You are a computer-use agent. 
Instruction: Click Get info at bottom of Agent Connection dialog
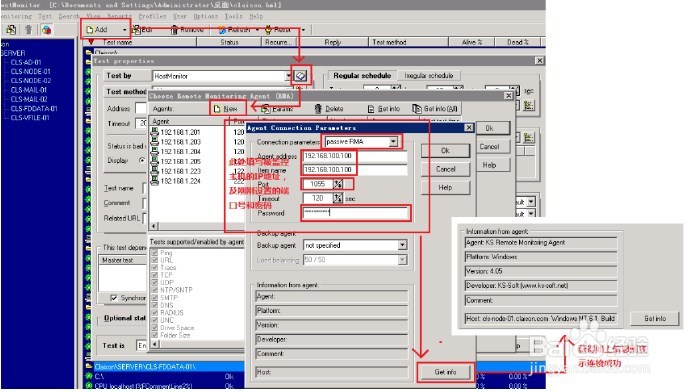(445, 372)
